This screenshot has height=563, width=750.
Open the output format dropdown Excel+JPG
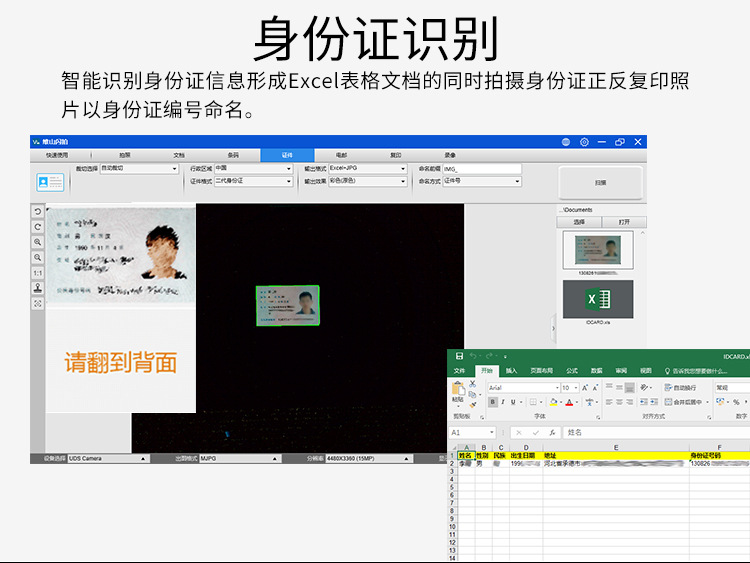[367, 168]
